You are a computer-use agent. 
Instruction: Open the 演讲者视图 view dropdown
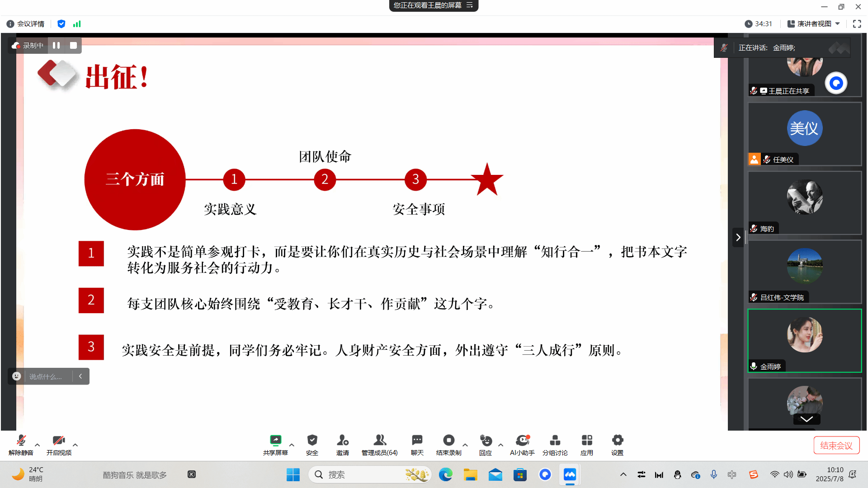[814, 24]
